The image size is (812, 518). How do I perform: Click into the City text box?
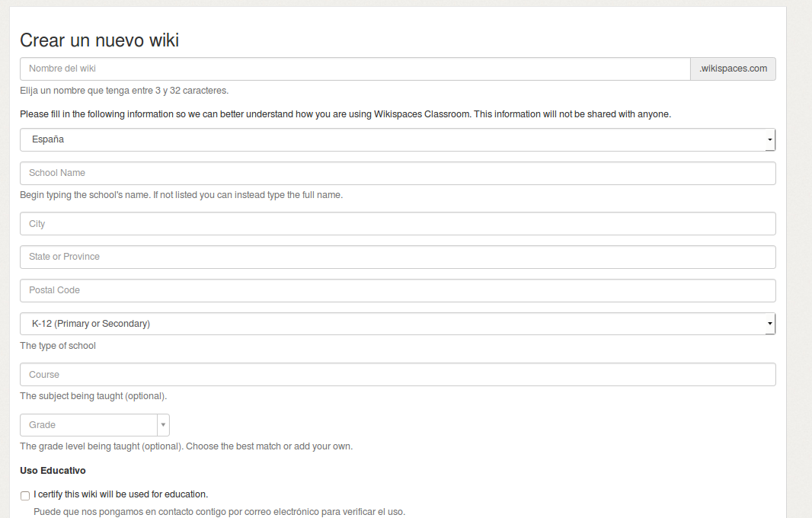(x=397, y=224)
